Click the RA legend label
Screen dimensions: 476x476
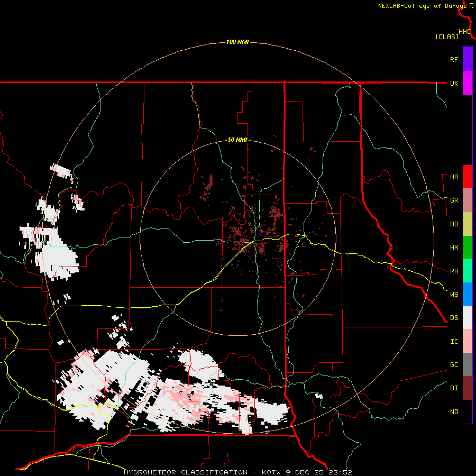pyautogui.click(x=454, y=271)
